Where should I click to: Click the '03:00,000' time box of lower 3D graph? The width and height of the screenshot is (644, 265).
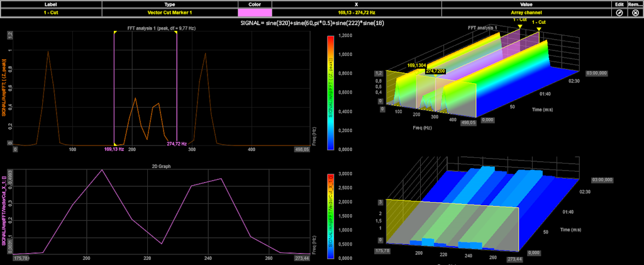point(602,180)
